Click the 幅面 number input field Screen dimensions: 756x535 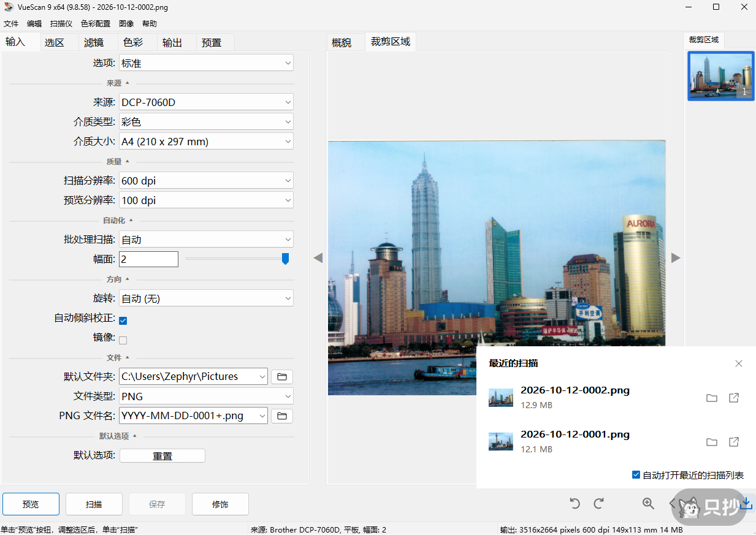tap(148, 259)
